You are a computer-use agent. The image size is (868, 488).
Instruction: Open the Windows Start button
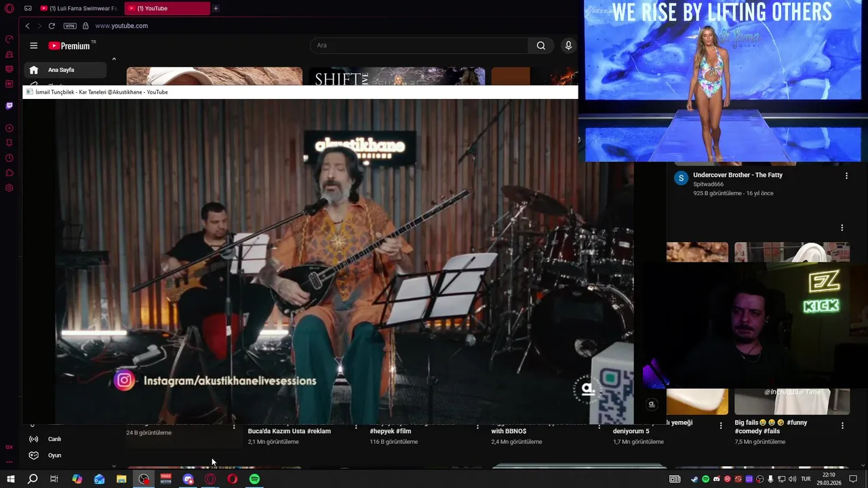10,479
